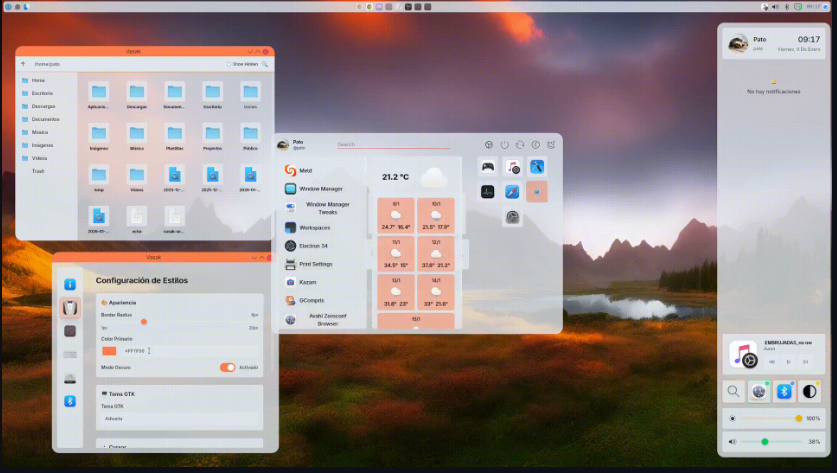Check the Show Hidden checkbox
837x473 pixels.
tap(228, 64)
